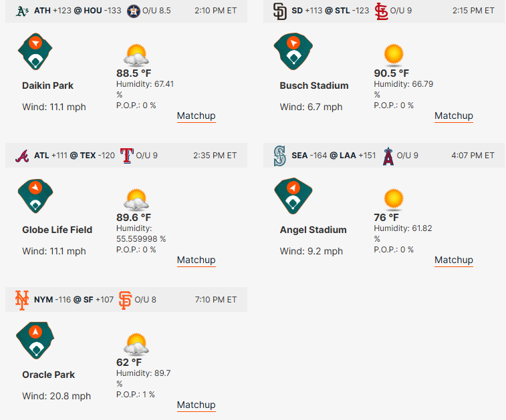
Task: Click the St. Louis Cardinals logo
Action: tap(381, 11)
